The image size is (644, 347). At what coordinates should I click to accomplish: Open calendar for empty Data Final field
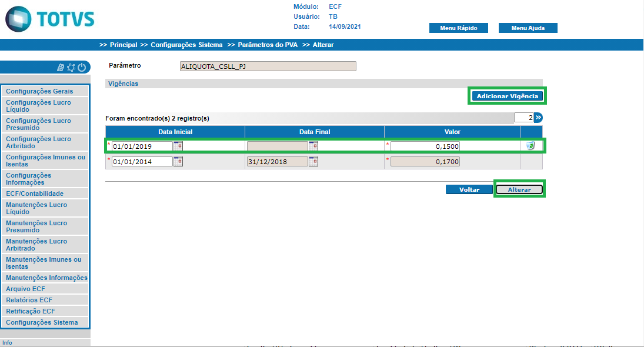313,146
